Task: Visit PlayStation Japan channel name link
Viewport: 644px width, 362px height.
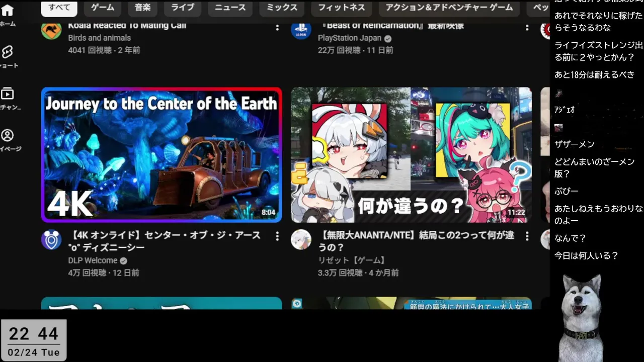Action: click(x=350, y=38)
